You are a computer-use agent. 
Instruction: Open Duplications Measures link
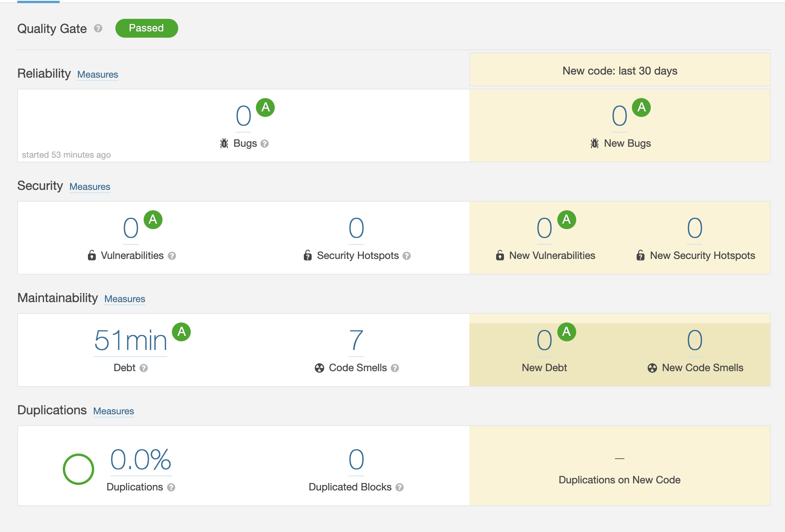pos(113,411)
